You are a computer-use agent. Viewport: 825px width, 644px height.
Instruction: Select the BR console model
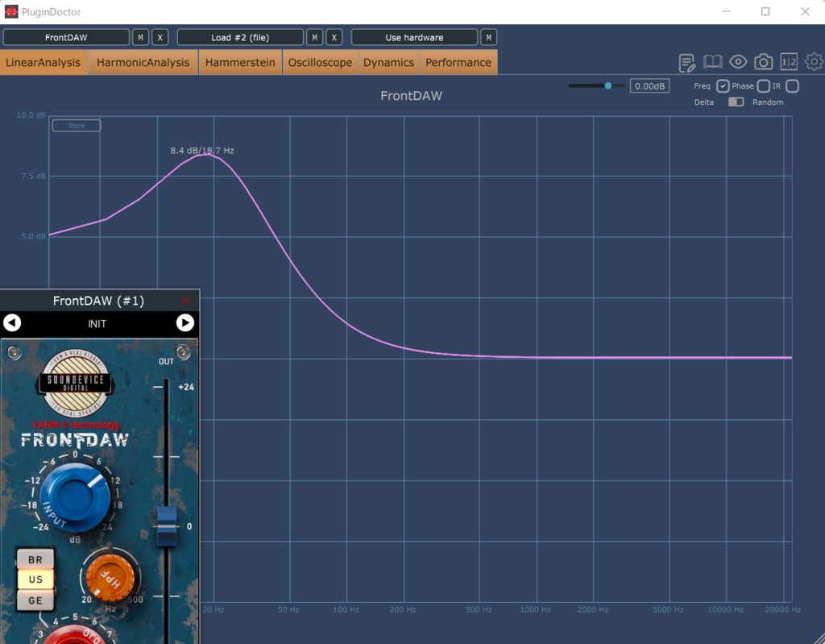click(x=35, y=559)
